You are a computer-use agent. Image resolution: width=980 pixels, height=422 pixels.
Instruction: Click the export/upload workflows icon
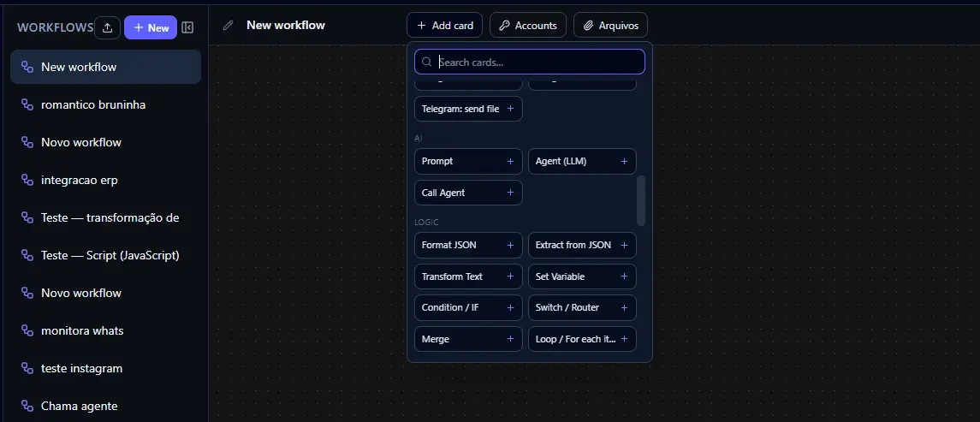click(x=108, y=27)
